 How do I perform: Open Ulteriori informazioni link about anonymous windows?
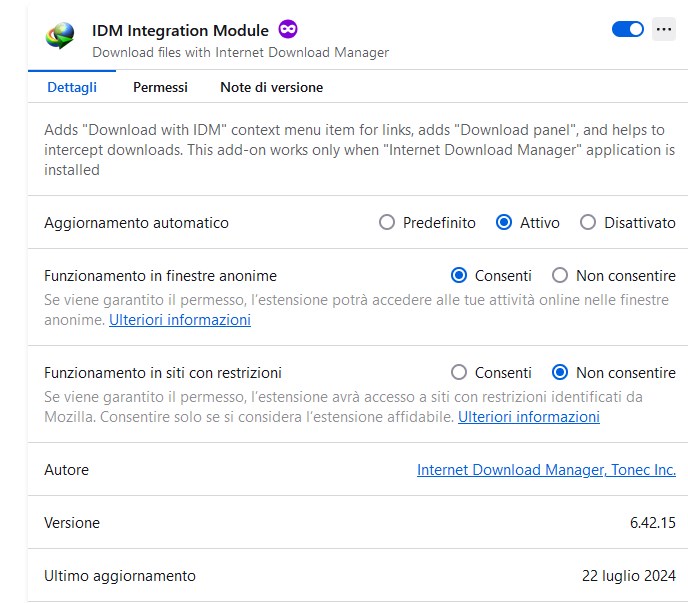click(180, 320)
